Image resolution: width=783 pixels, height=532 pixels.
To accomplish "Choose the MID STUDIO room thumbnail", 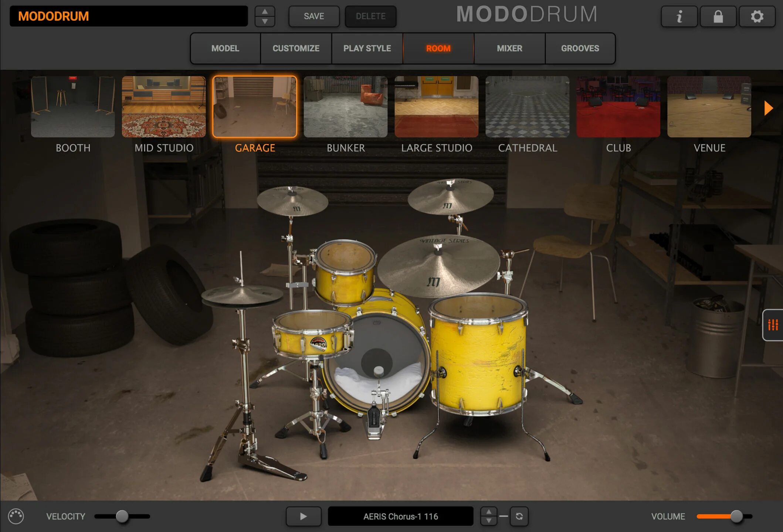I will pyautogui.click(x=164, y=107).
